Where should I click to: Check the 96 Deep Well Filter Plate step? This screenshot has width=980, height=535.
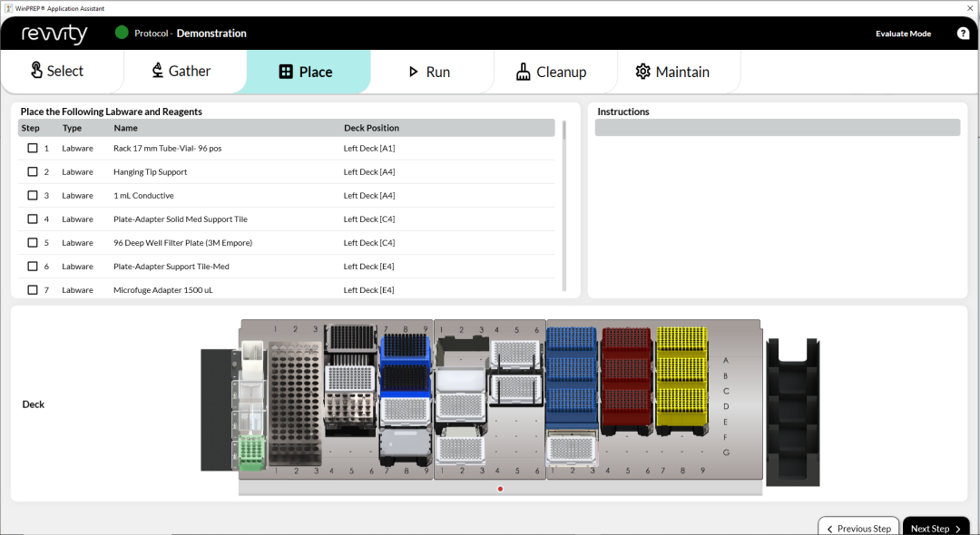tap(33, 242)
